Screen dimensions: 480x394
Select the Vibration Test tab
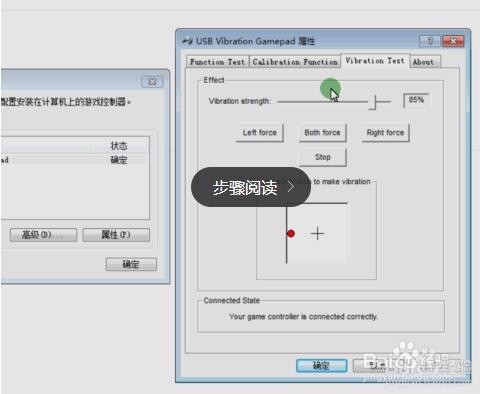[x=375, y=60]
